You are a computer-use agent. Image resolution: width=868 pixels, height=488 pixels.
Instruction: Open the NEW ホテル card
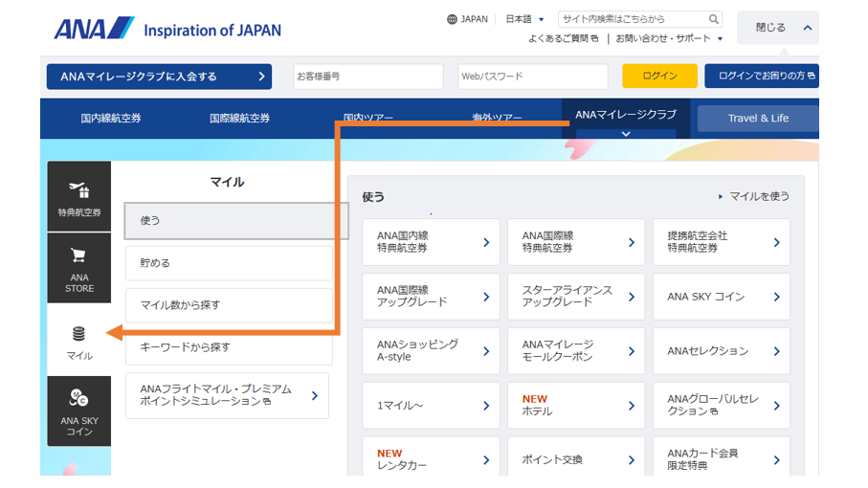pyautogui.click(x=576, y=406)
